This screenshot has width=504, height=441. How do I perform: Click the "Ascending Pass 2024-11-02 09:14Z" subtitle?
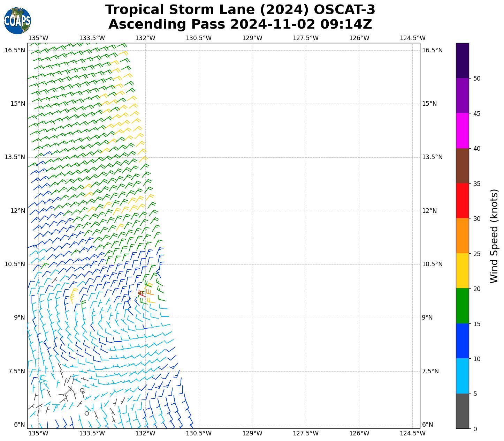[240, 24]
